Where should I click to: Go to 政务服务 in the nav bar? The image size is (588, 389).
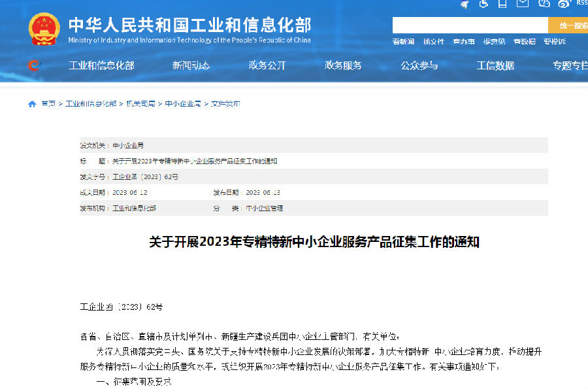(x=343, y=65)
